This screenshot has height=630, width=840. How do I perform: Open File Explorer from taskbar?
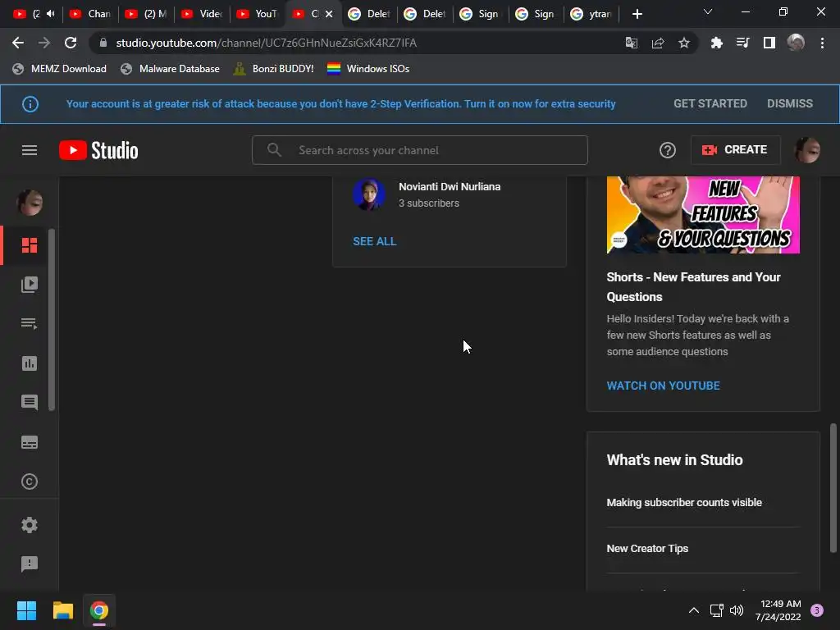tap(62, 610)
